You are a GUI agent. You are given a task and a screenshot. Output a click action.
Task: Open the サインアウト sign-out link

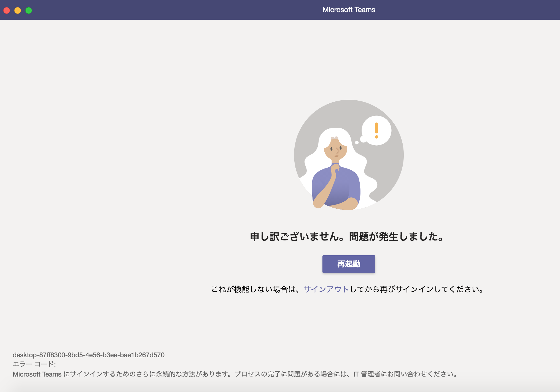tap(326, 289)
